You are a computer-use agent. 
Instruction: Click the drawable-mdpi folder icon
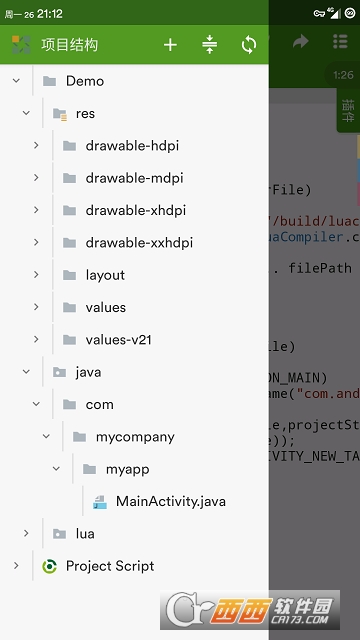(69, 178)
